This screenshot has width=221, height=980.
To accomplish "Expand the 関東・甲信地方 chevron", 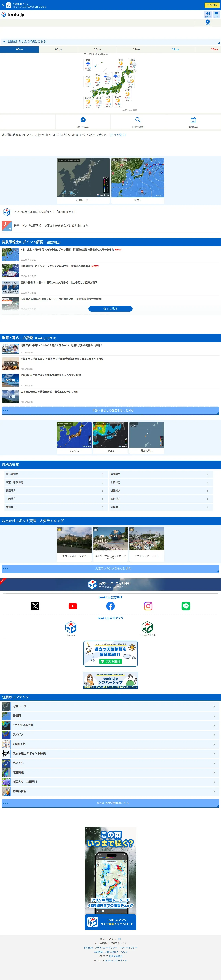I will point(103,482).
